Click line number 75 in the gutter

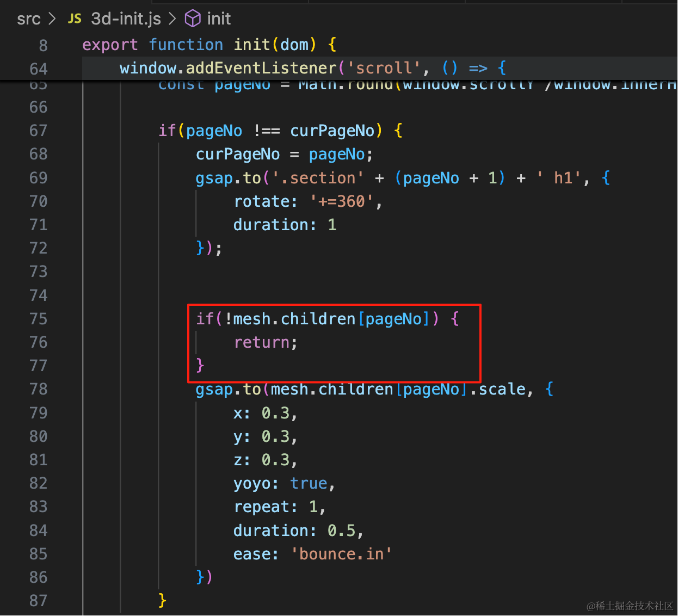pos(39,319)
